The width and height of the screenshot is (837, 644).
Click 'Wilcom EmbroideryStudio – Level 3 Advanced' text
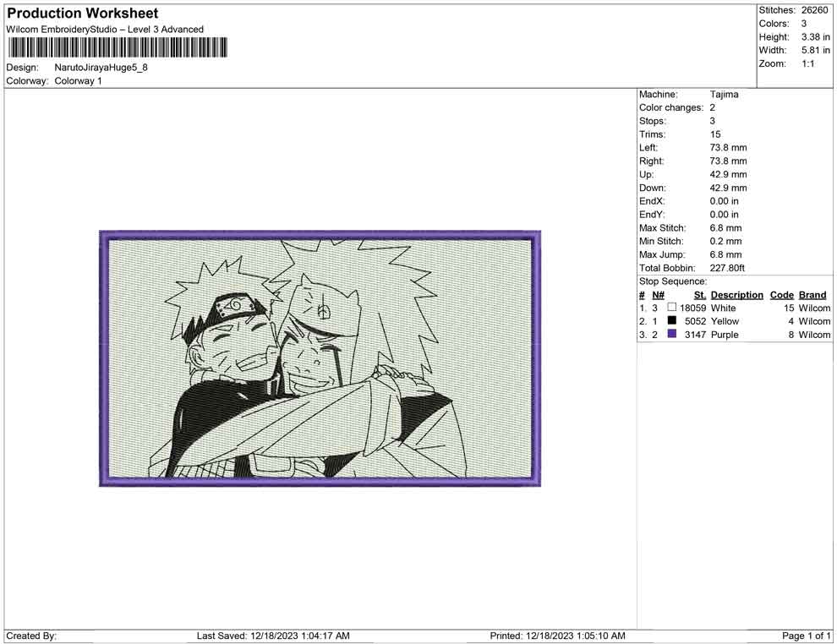pos(105,30)
